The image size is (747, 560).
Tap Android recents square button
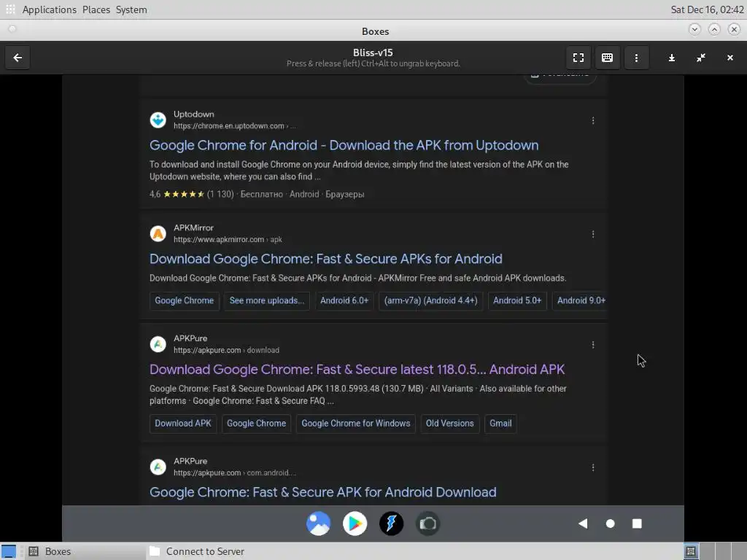pos(637,524)
